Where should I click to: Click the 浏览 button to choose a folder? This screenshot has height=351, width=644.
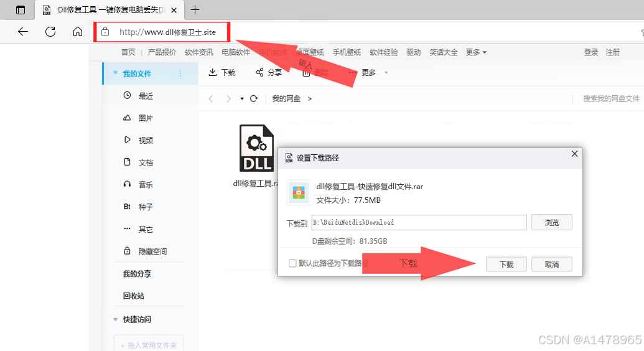point(551,222)
